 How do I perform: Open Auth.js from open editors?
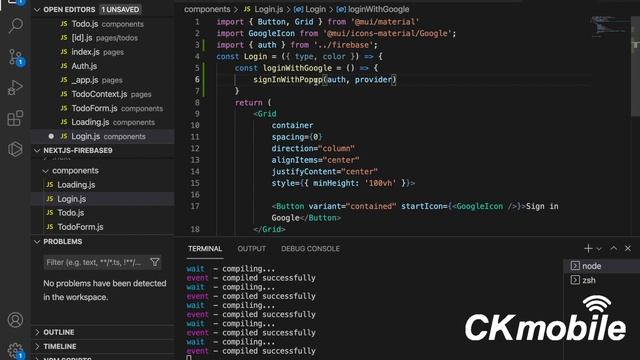[x=103, y=66]
